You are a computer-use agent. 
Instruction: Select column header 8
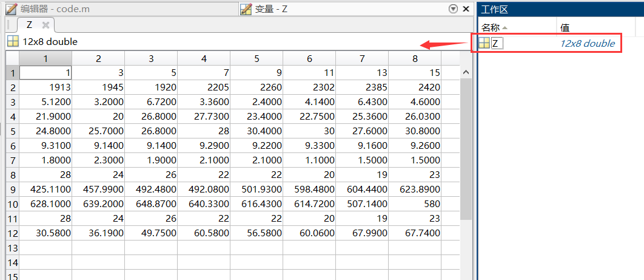point(415,58)
